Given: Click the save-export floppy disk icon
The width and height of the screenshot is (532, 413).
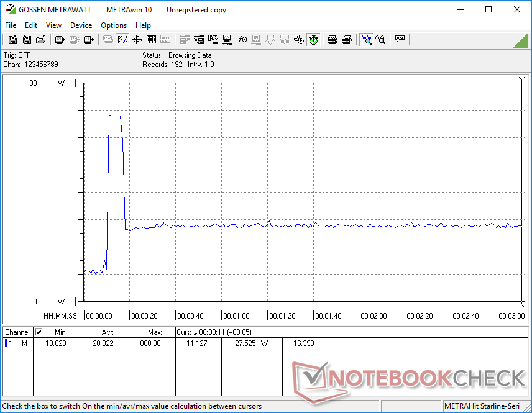Looking at the screenshot, I should (x=12, y=40).
